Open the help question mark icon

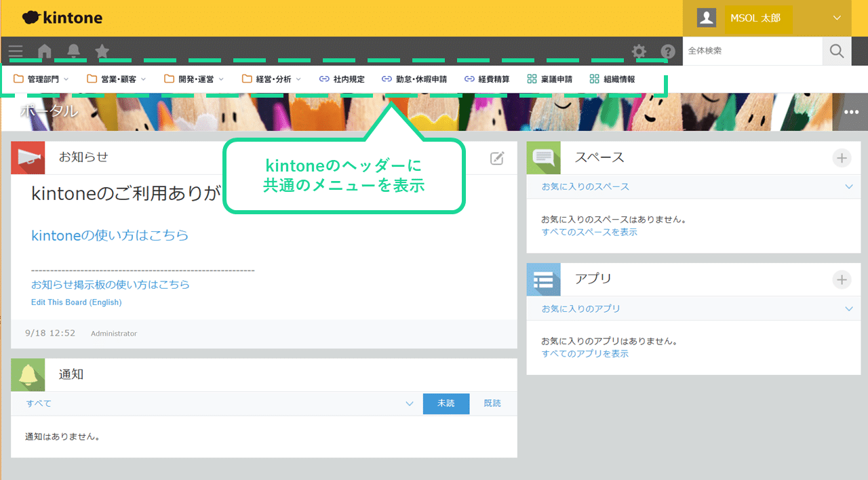[x=668, y=52]
